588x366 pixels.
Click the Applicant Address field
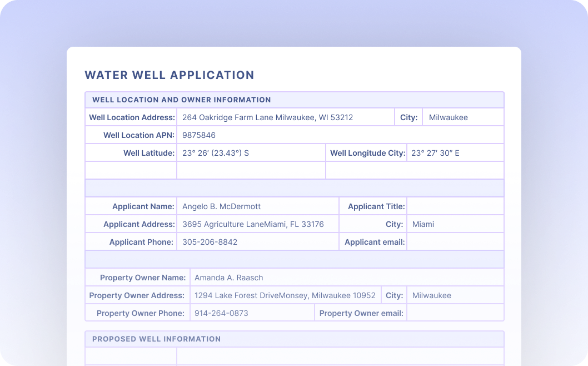pyautogui.click(x=257, y=224)
